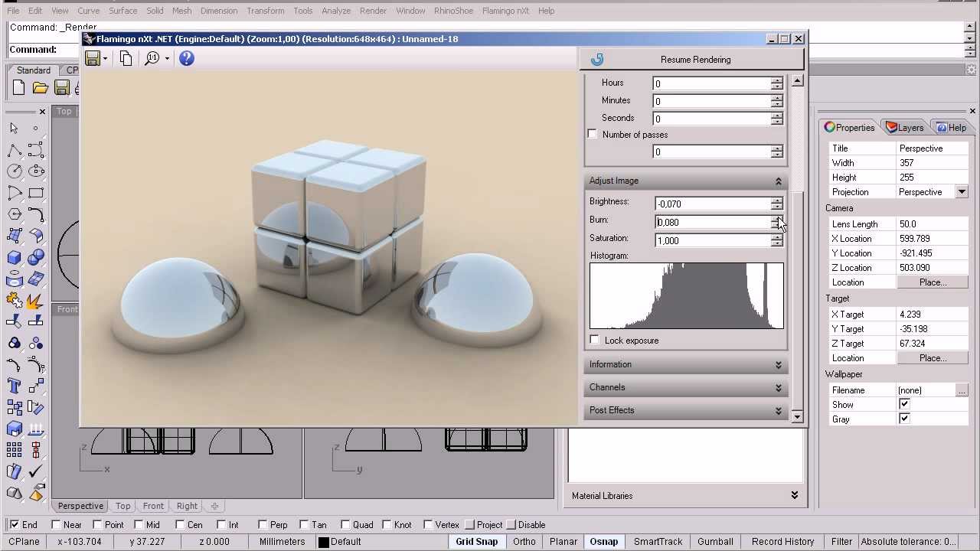Expand the Channels section
The image size is (980, 551).
(x=686, y=387)
